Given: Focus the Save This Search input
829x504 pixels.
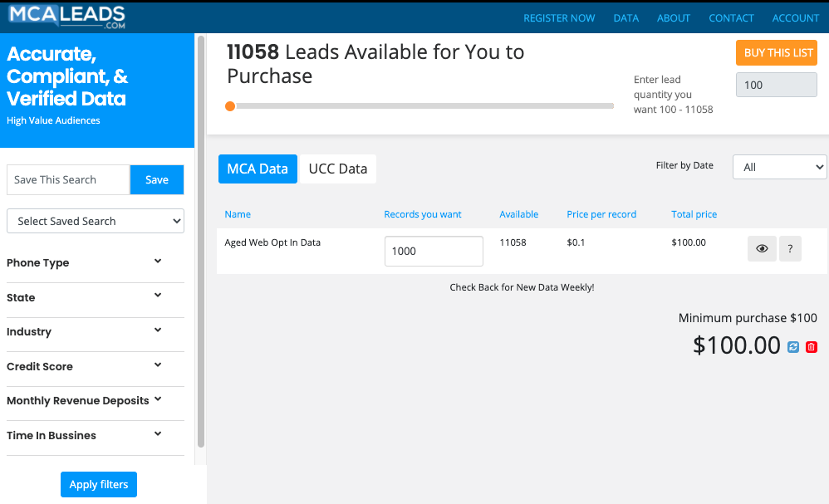Looking at the screenshot, I should point(68,179).
